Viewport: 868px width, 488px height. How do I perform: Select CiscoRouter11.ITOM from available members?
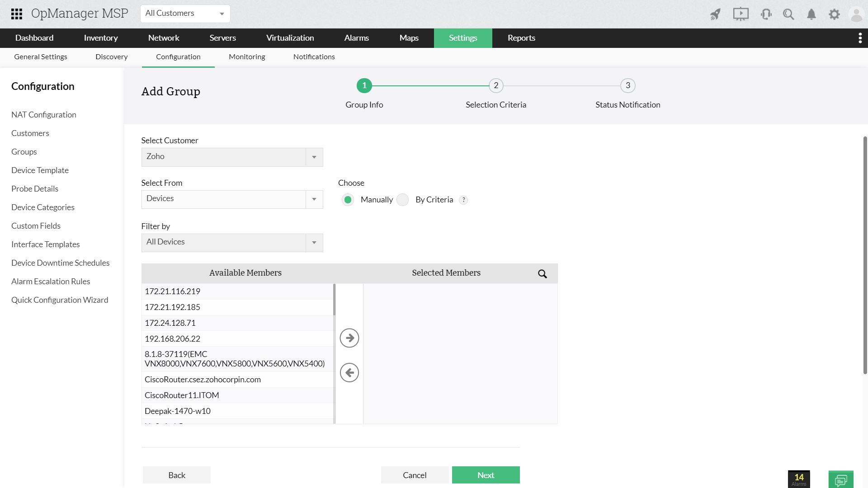pyautogui.click(x=182, y=395)
